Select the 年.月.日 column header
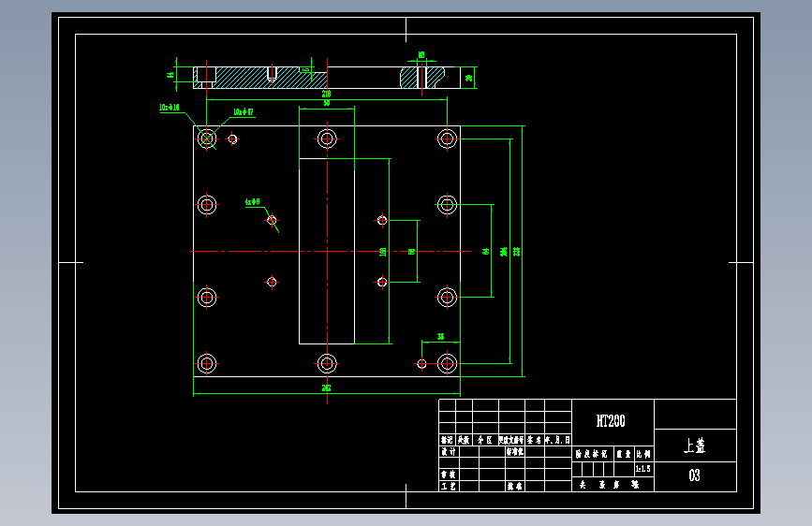The width and height of the screenshot is (812, 526). (557, 440)
